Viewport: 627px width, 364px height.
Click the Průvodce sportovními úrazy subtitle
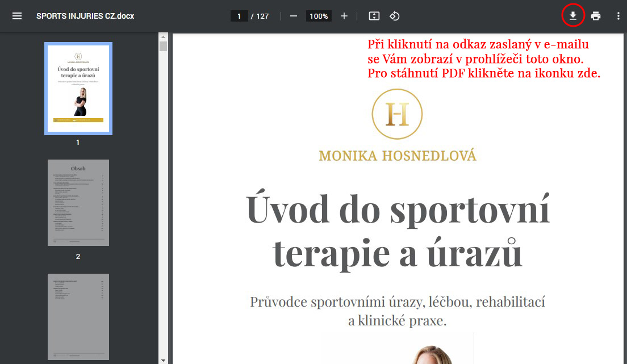pyautogui.click(x=398, y=311)
